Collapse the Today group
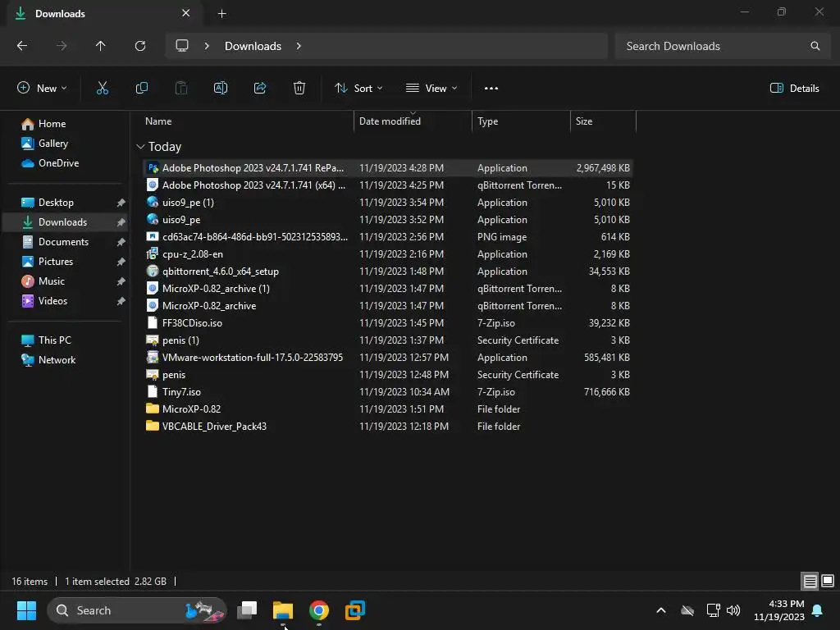The image size is (840, 630). [140, 147]
